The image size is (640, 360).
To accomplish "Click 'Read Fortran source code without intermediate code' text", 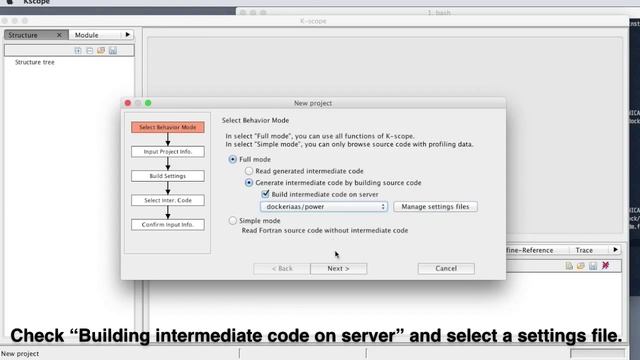I will (x=325, y=231).
